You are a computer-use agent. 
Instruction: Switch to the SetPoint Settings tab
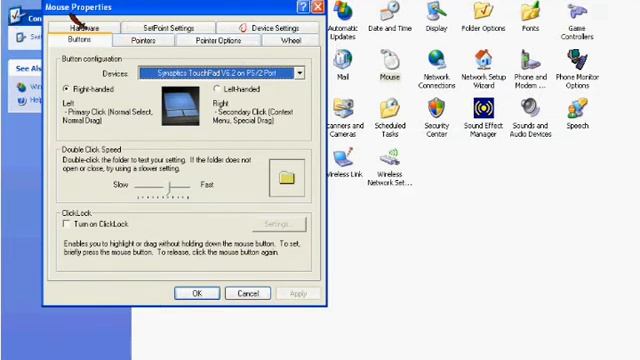click(168, 28)
